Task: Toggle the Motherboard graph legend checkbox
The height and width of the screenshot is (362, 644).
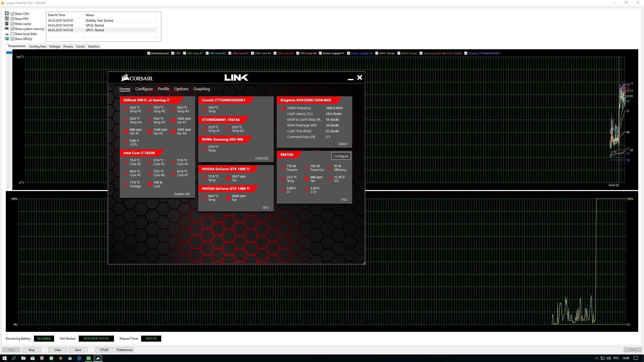Action: click(149, 53)
